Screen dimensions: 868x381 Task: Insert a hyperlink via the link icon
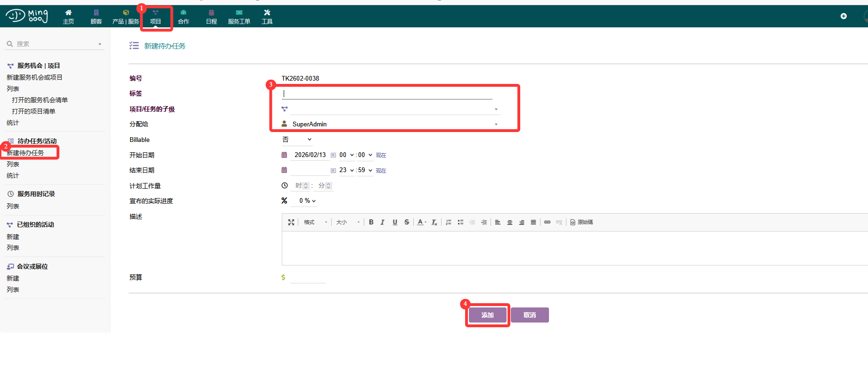pos(547,222)
